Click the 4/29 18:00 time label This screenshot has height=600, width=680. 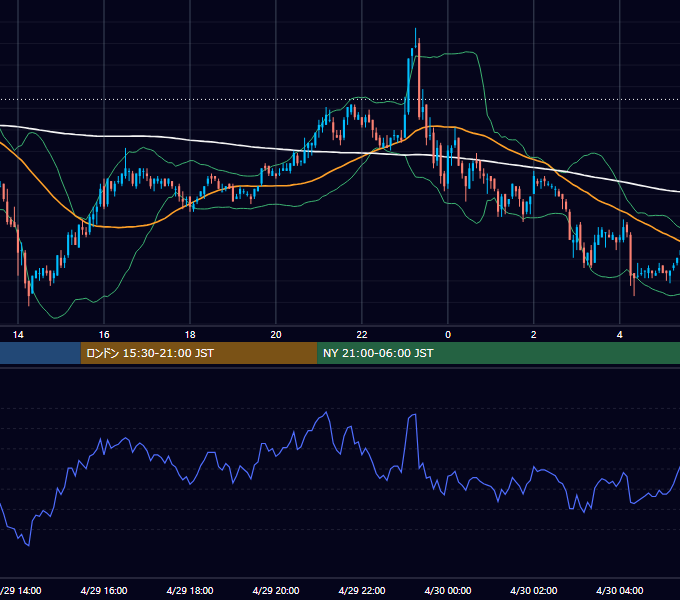tap(190, 590)
